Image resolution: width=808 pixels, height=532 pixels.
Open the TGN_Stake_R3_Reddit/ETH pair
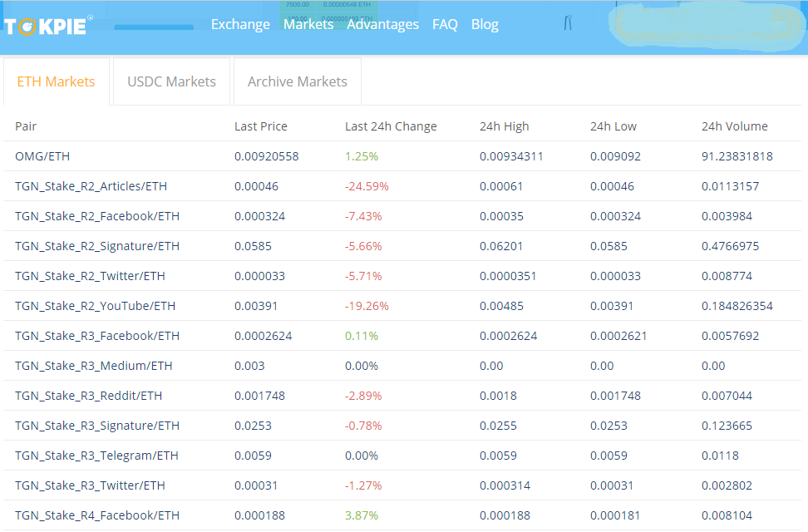click(88, 396)
